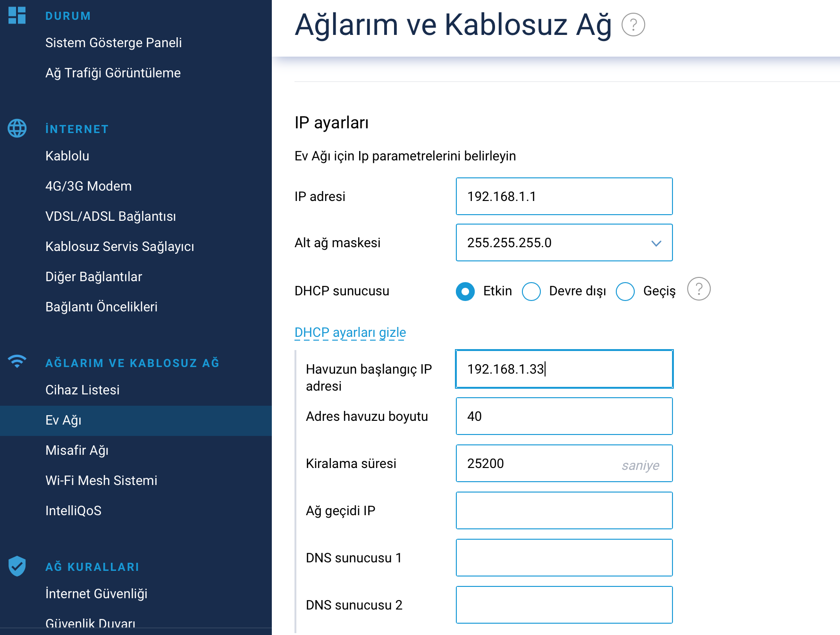Select the Etkin DHCP radio button

[465, 292]
